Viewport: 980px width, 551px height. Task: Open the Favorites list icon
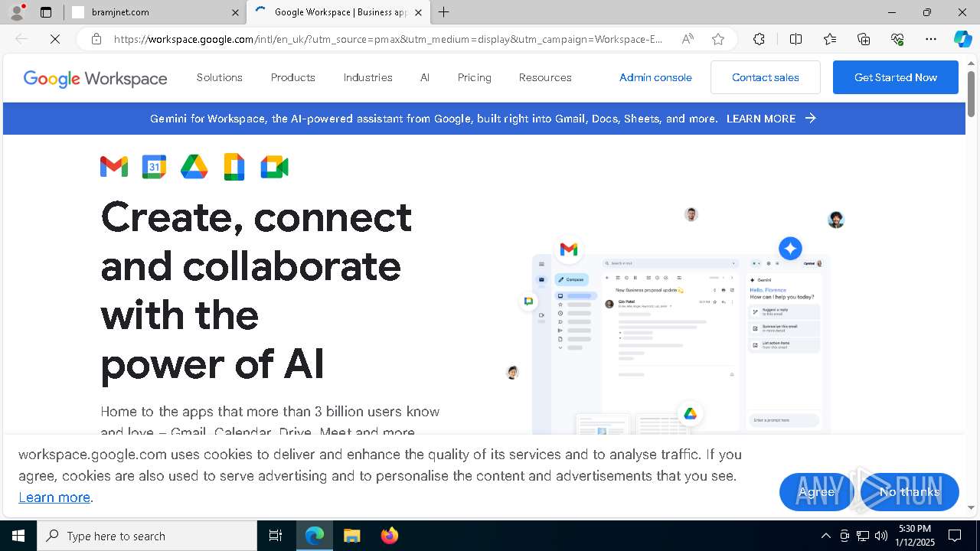830,39
